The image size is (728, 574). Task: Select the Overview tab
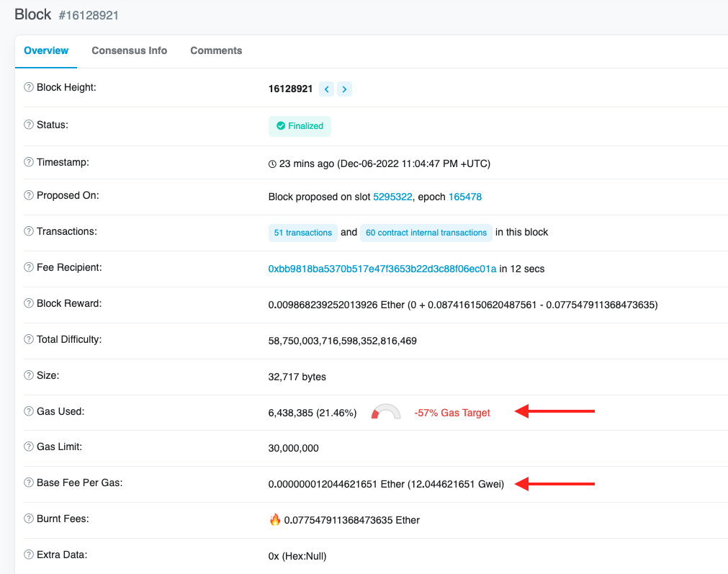46,50
